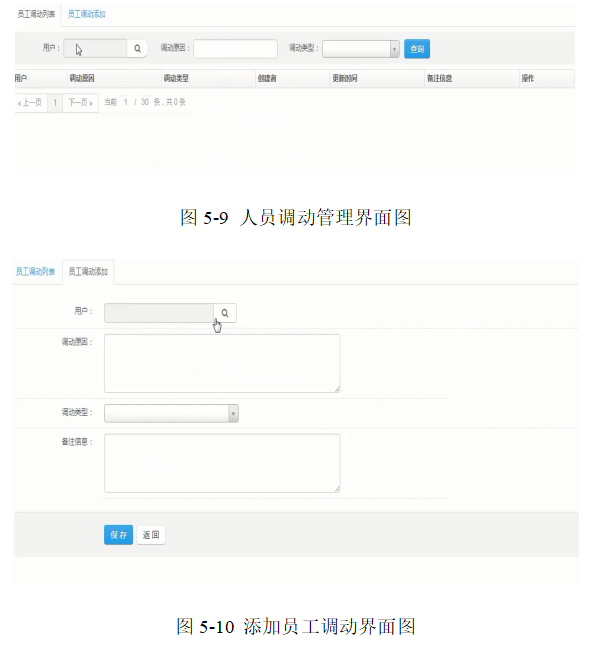Click the 返回 button
The image size is (597, 647).
click(151, 535)
